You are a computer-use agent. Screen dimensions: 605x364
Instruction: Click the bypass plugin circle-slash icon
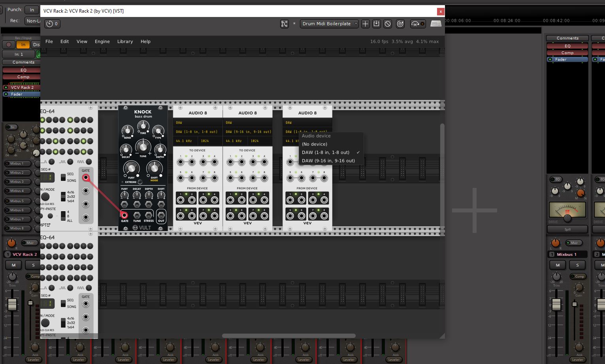388,24
